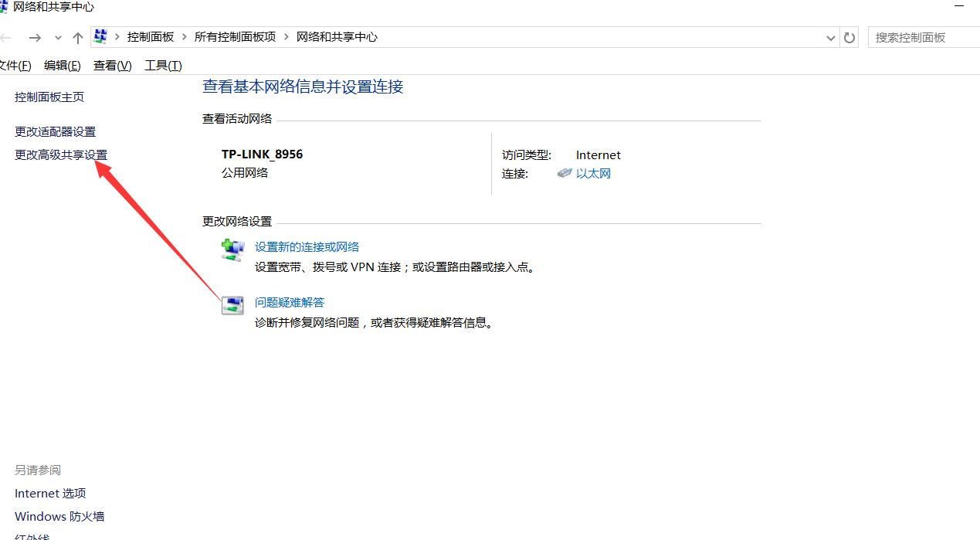Click the refresh icon in address bar
The height and width of the screenshot is (540, 980).
(x=849, y=36)
